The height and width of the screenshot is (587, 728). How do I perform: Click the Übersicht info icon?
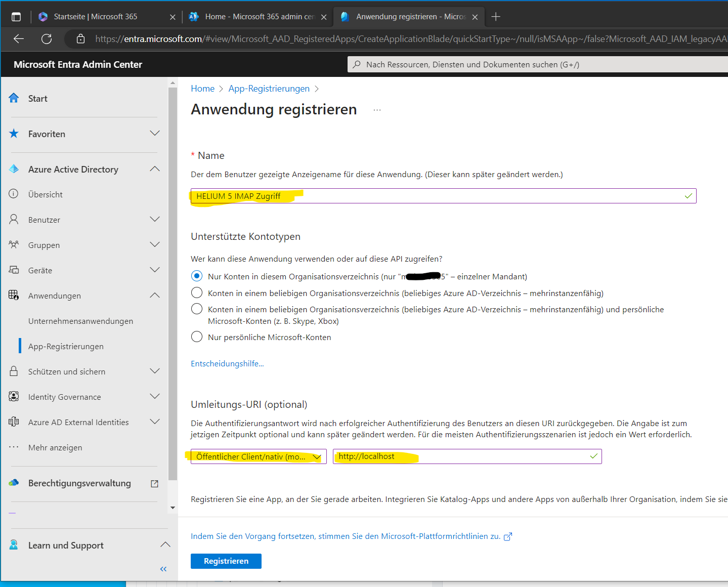[14, 194]
